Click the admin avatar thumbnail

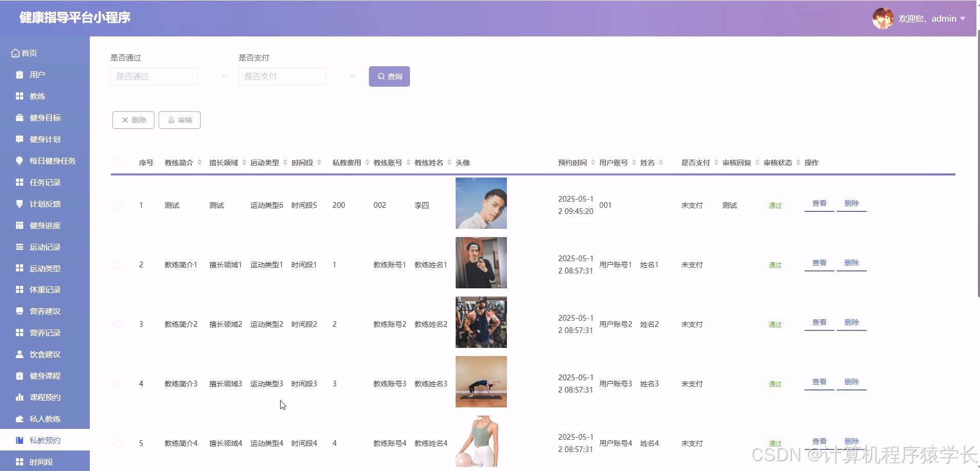(884, 18)
